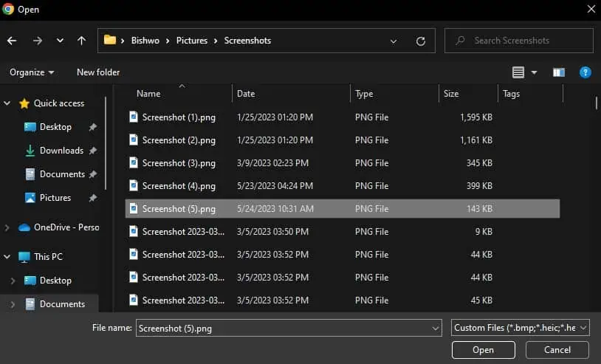This screenshot has width=601, height=364.
Task: Open the recent locations dropdown arrow
Action: point(60,40)
